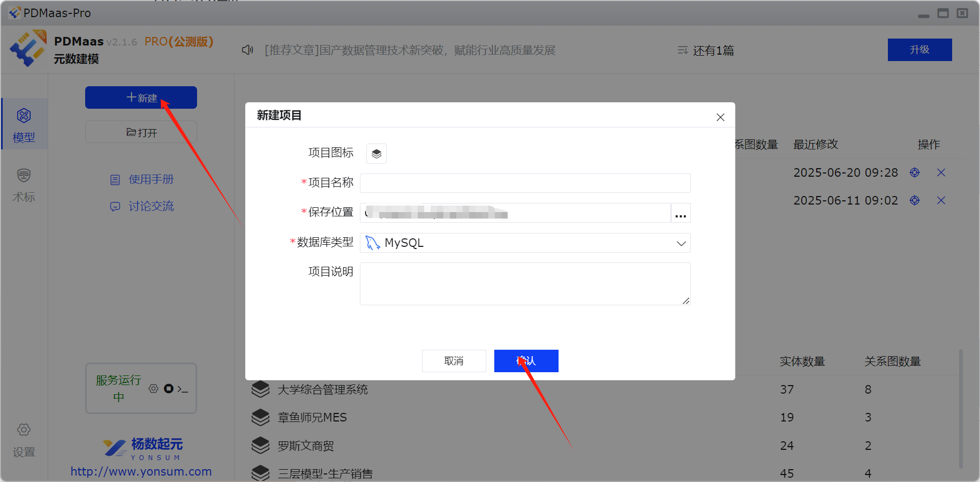Switch to the 术标 sidebar tab
Image resolution: width=980 pixels, height=482 pixels.
[x=24, y=185]
